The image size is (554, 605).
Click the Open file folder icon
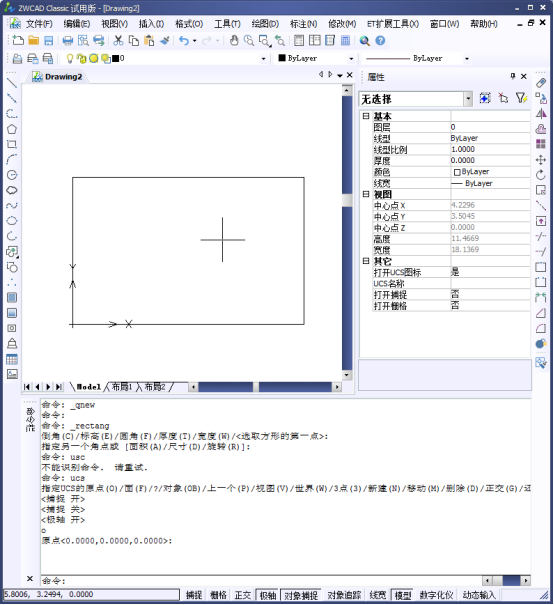pyautogui.click(x=34, y=41)
